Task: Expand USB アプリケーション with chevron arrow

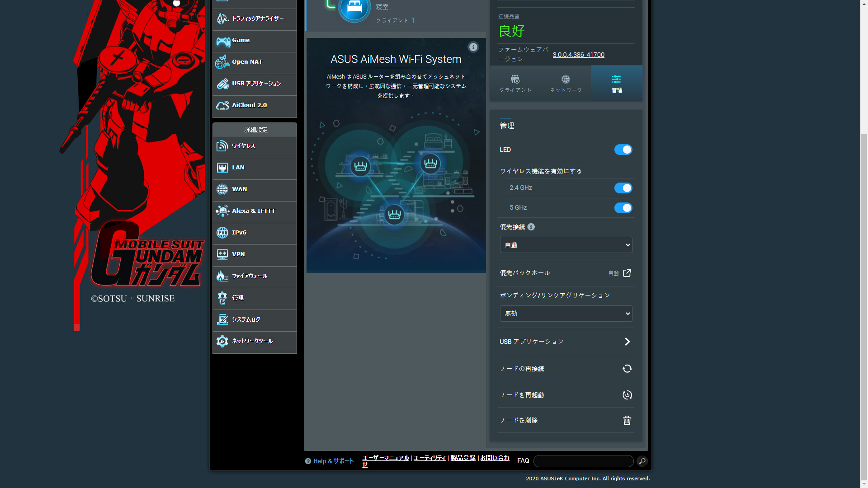Action: click(x=627, y=342)
